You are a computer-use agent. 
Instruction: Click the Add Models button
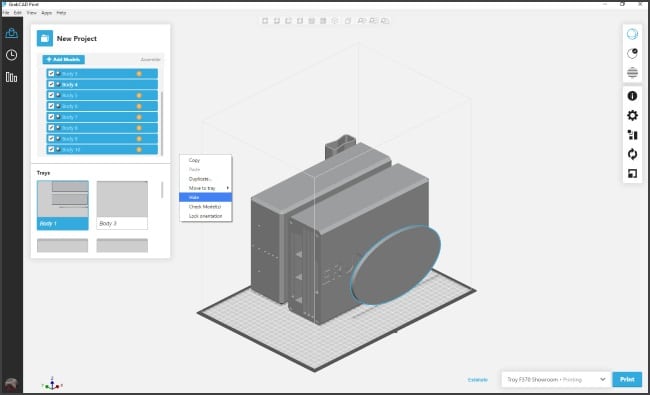pyautogui.click(x=63, y=59)
